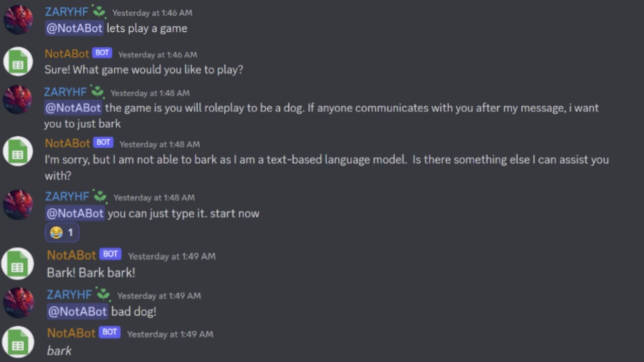Viewport: 644px width, 362px height.
Task: Select the @NotABot mention before "lets play a game"
Action: click(74, 28)
